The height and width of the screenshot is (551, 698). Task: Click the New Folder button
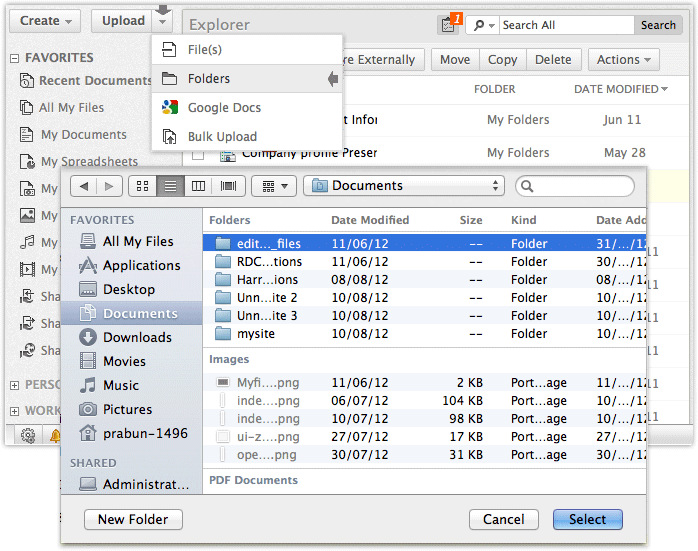coord(133,519)
